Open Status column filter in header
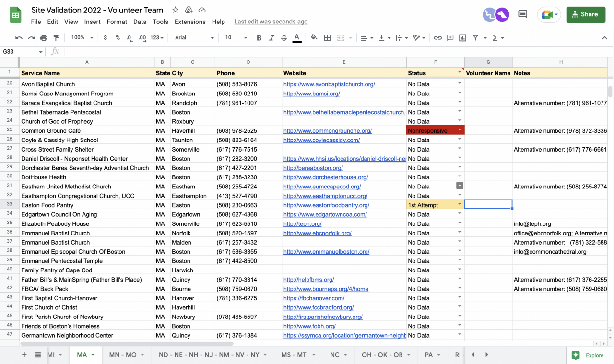The width and height of the screenshot is (614, 364). [x=460, y=73]
